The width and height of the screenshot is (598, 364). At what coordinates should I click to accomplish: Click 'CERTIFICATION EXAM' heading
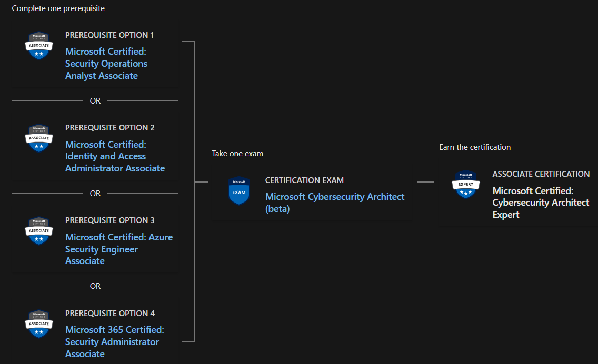pyautogui.click(x=304, y=180)
